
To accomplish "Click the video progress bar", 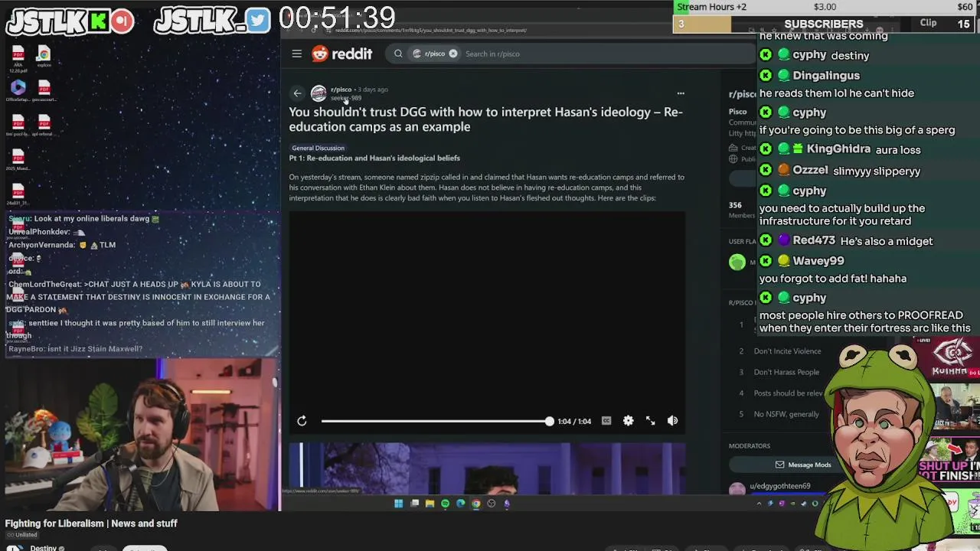I will [436, 421].
